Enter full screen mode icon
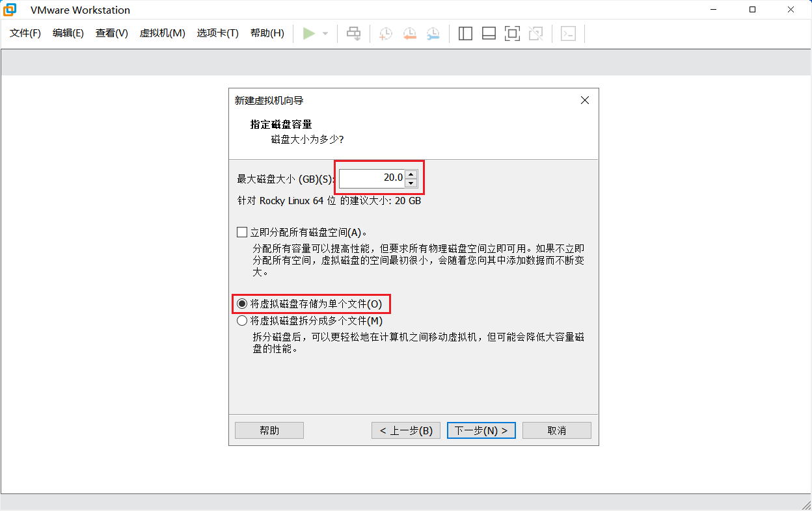This screenshot has width=812, height=511. click(x=512, y=33)
